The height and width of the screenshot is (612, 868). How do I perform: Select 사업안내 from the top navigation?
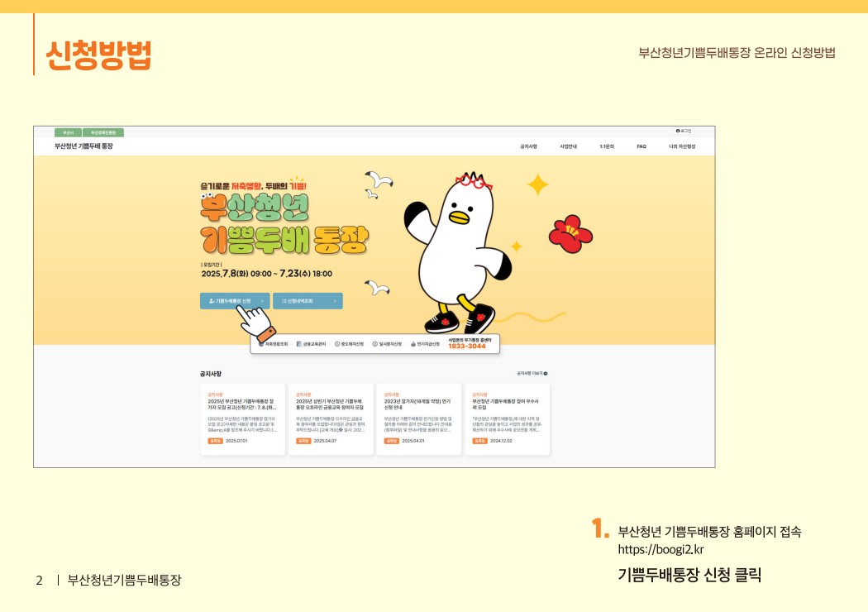pyautogui.click(x=570, y=144)
